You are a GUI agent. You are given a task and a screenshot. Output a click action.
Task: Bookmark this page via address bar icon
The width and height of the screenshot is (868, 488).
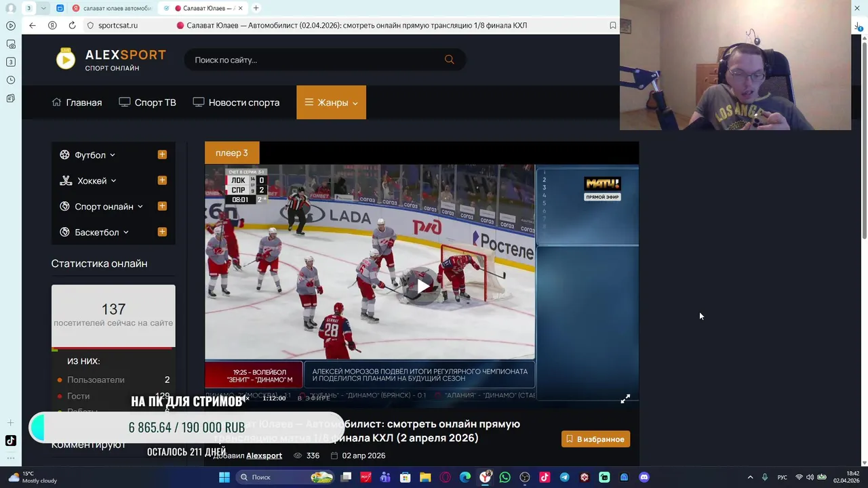point(612,25)
